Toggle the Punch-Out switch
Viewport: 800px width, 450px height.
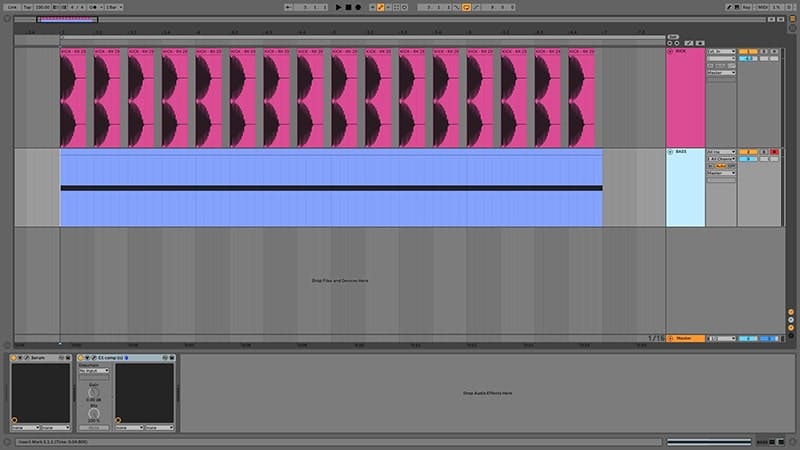(x=477, y=7)
